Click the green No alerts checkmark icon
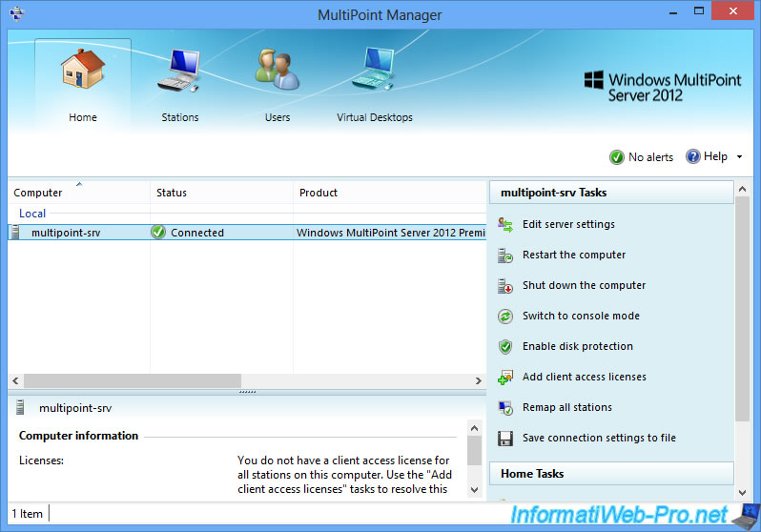This screenshot has width=761, height=532. click(x=616, y=157)
